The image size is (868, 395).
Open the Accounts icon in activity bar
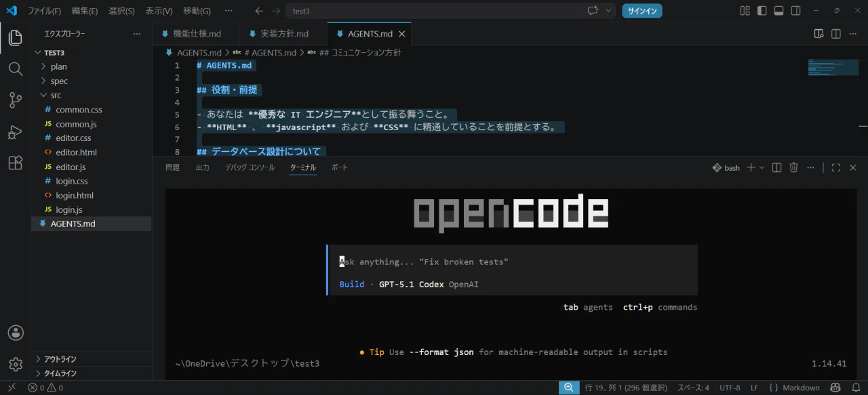click(x=15, y=333)
